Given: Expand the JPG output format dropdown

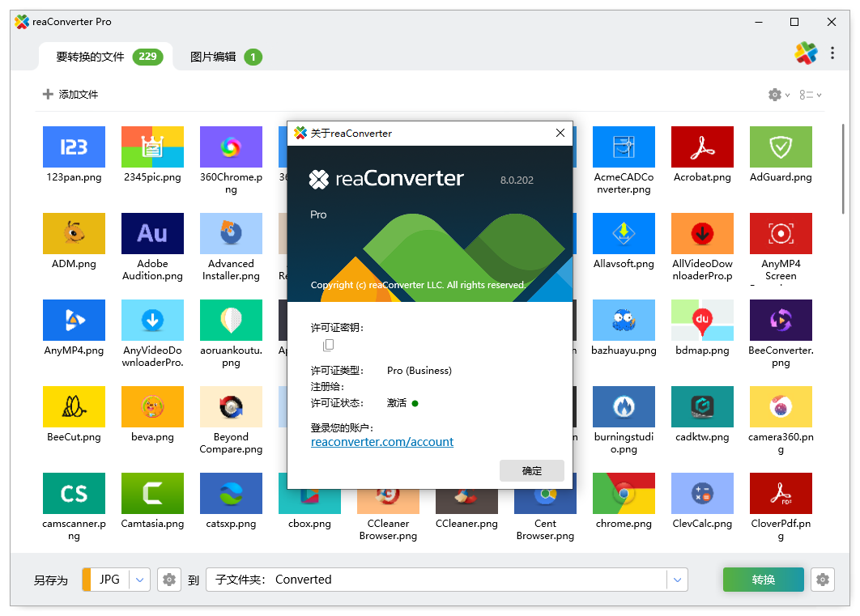Looking at the screenshot, I should pos(141,580).
